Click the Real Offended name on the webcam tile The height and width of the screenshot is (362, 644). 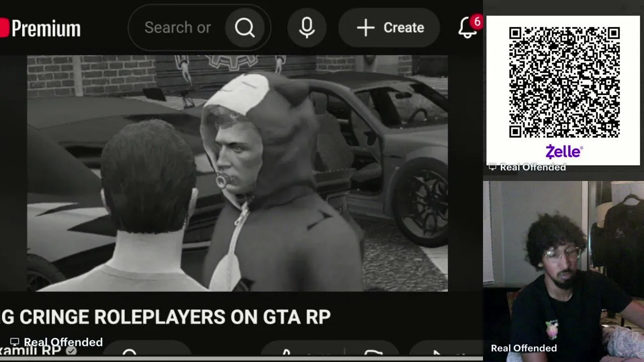click(524, 348)
